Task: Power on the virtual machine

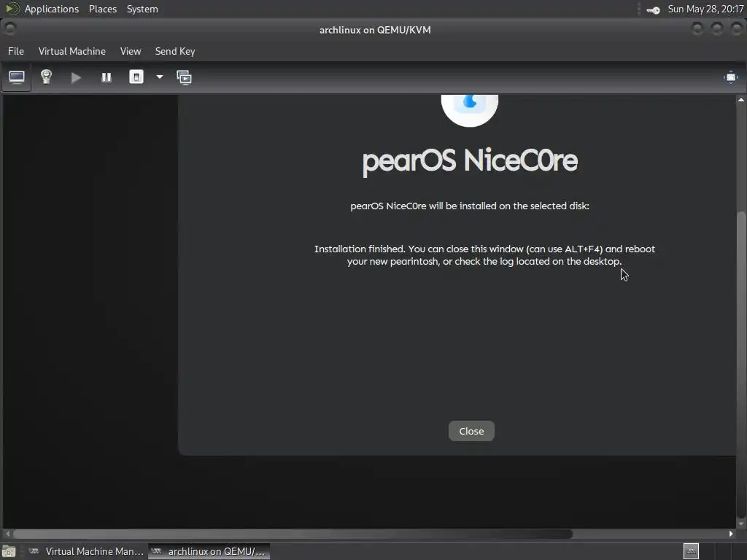Action: point(76,77)
